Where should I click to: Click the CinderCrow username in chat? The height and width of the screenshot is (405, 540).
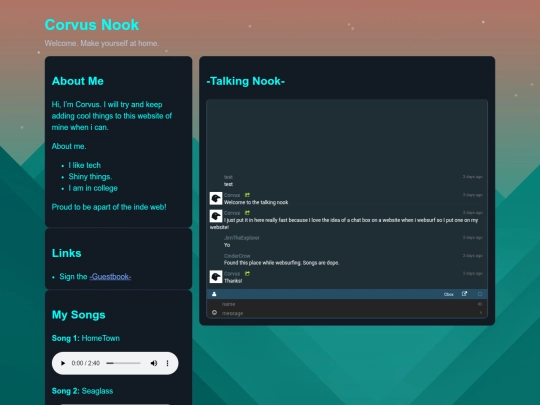(237, 256)
